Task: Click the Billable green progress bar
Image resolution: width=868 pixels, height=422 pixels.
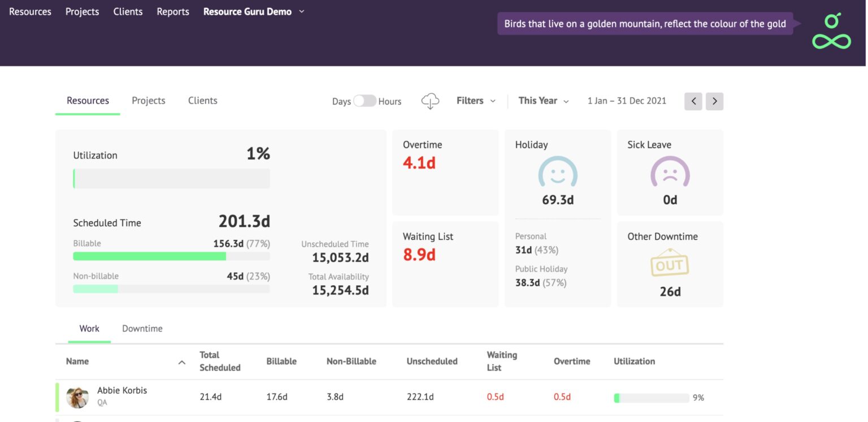Action: coord(150,256)
